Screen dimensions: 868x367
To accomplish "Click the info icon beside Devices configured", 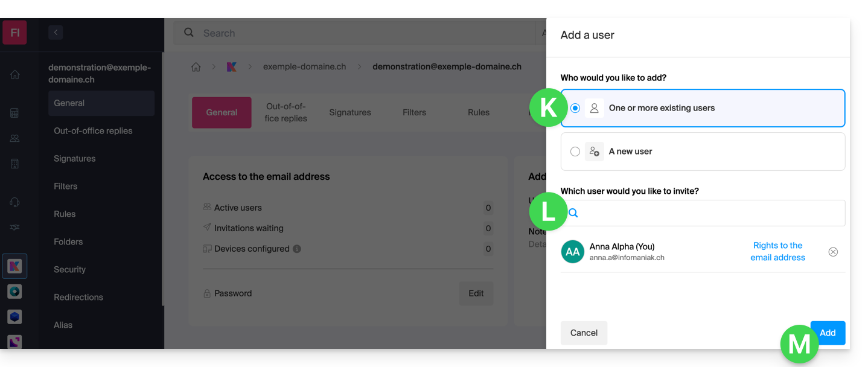I will tap(297, 249).
